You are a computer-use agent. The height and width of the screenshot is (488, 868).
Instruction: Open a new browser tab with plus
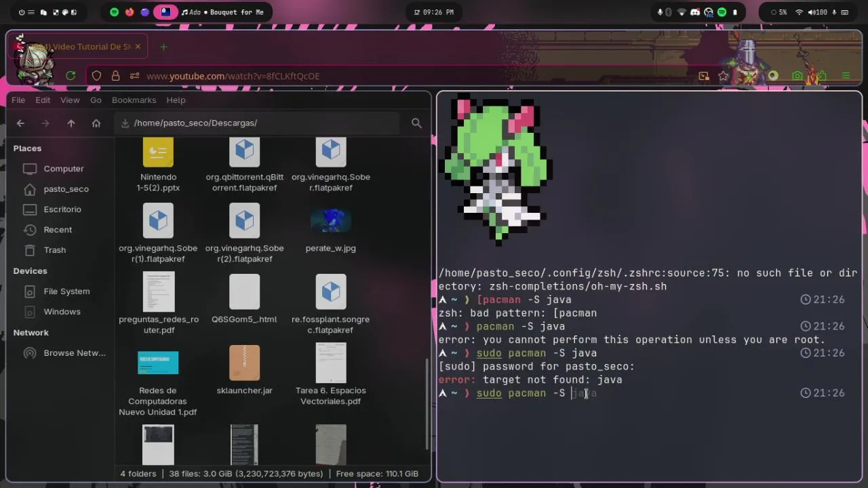click(163, 47)
